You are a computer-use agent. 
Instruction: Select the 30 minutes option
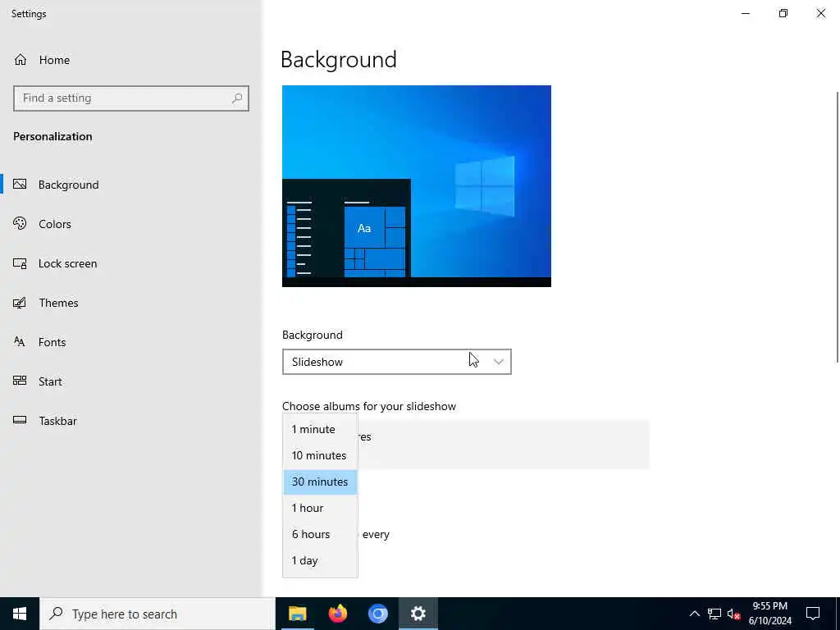point(320,482)
